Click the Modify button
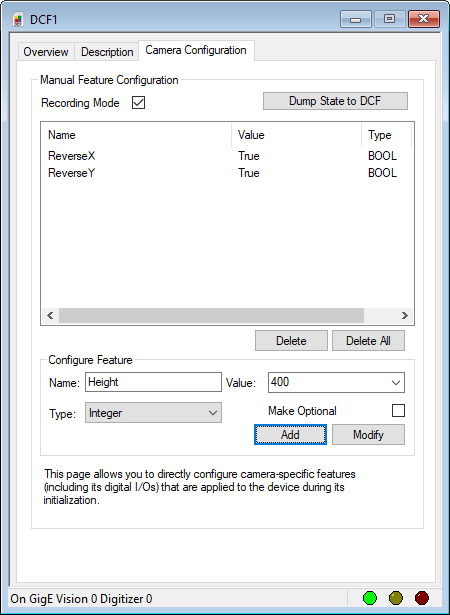The image size is (450, 615). (368, 435)
